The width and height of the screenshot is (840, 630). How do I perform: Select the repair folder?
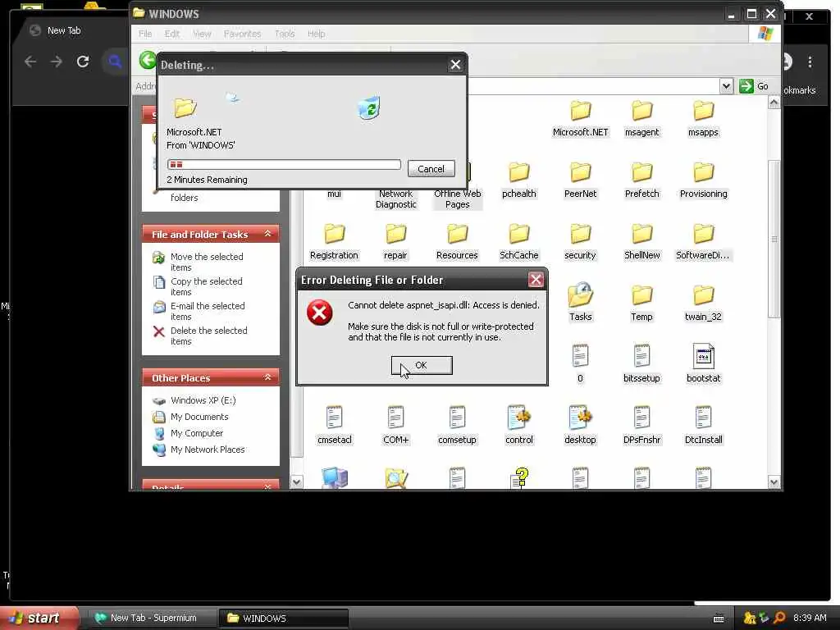(x=395, y=242)
